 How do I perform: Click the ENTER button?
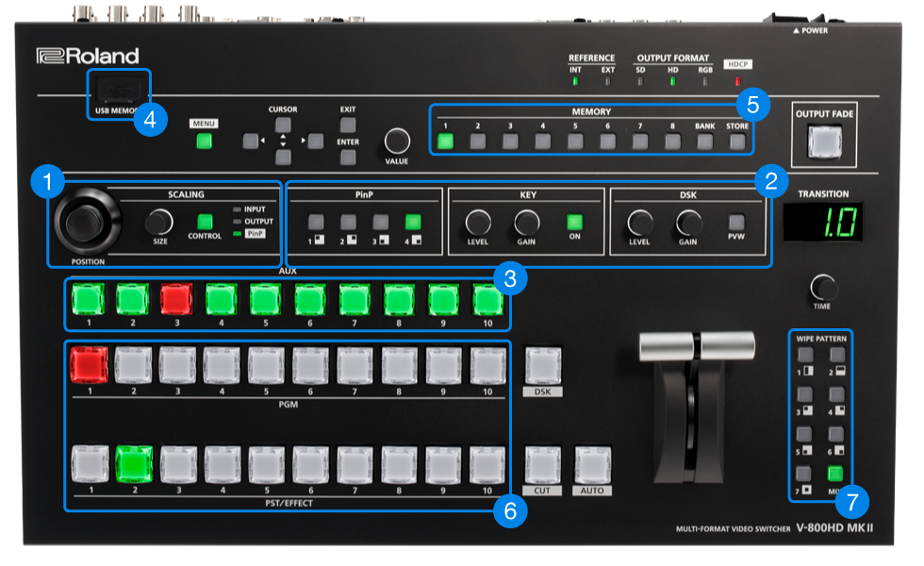pos(348,157)
